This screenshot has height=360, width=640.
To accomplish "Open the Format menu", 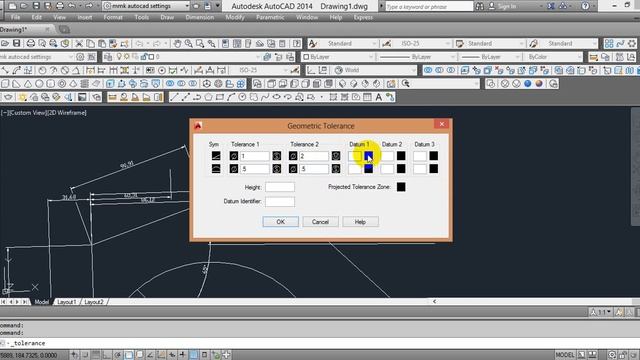I will 113,17.
